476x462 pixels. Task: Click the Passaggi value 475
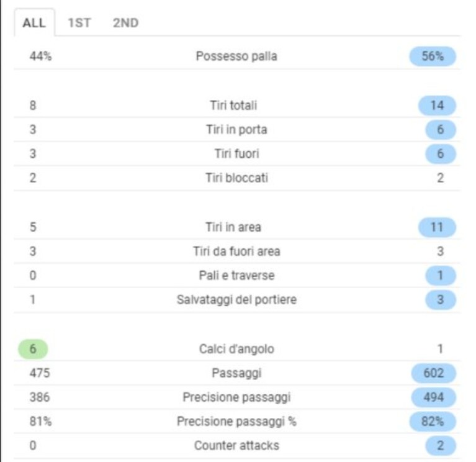point(40,373)
